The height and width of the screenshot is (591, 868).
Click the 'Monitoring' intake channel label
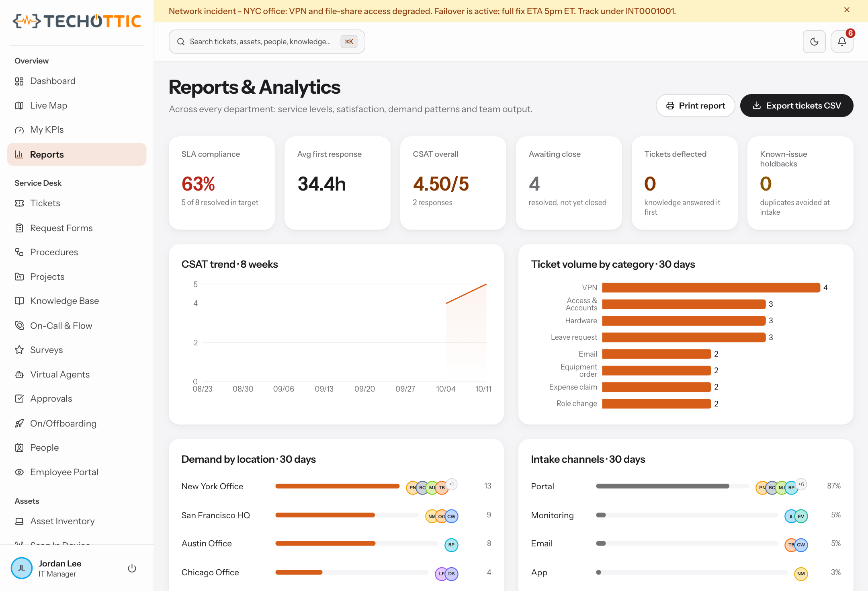click(x=552, y=515)
